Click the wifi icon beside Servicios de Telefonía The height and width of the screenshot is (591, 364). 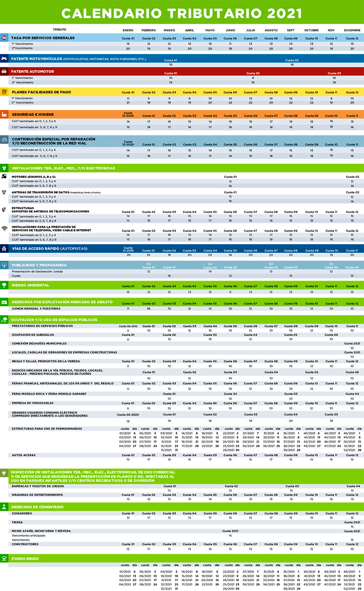[x=4, y=228]
